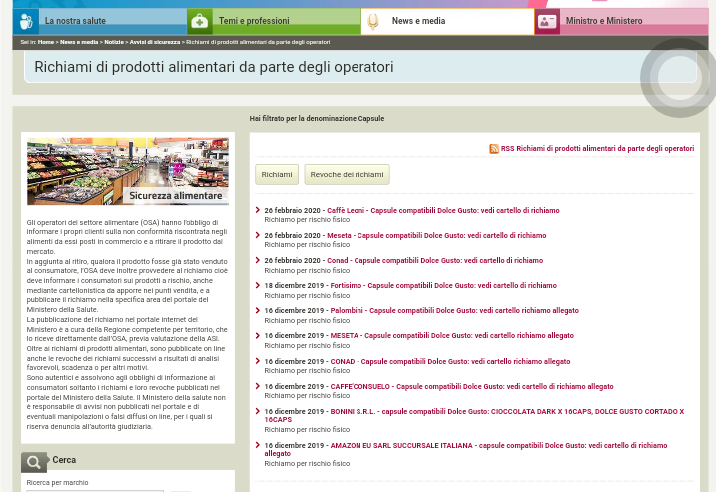Click the Cerca search heading
This screenshot has width=716, height=492.
[64, 460]
